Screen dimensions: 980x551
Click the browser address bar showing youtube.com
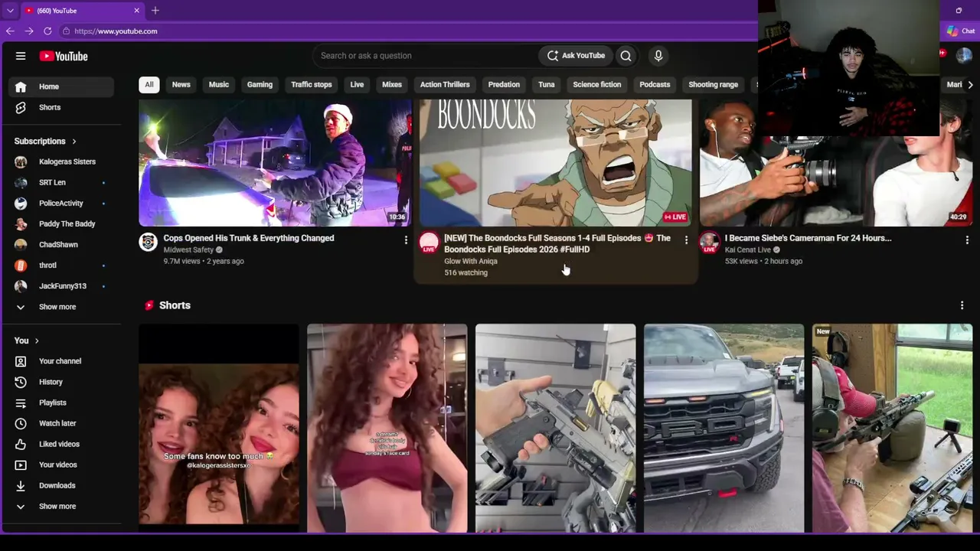point(406,31)
